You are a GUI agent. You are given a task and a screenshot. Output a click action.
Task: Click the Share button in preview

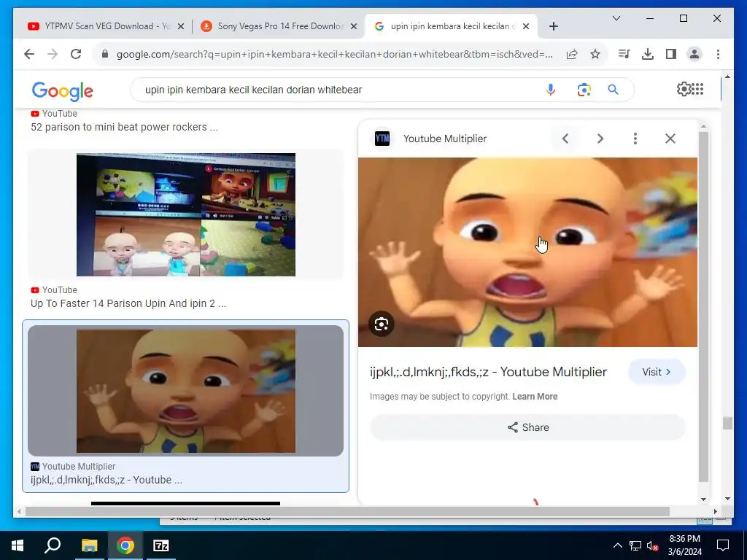[x=528, y=427]
